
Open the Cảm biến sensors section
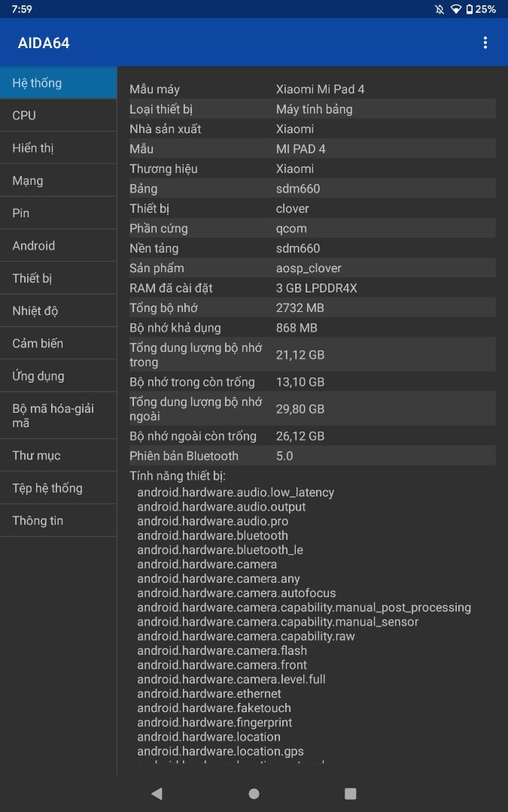pyautogui.click(x=58, y=344)
